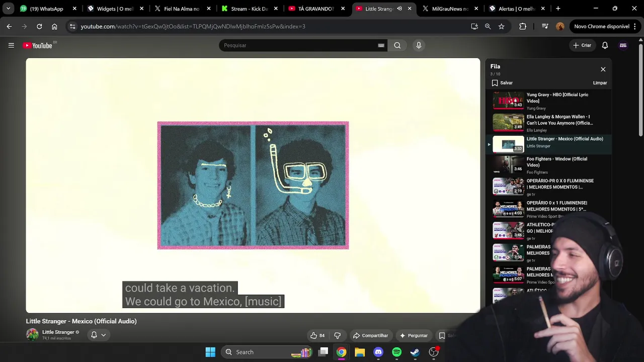Open the account avatar menu
Image resolution: width=644 pixels, height=362 pixels.
[x=623, y=45]
